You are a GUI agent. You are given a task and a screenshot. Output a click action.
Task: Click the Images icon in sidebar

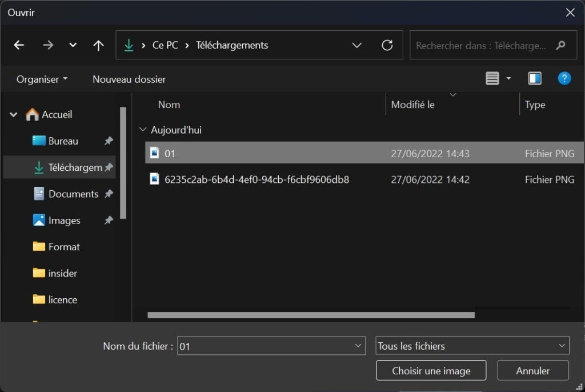pos(39,220)
